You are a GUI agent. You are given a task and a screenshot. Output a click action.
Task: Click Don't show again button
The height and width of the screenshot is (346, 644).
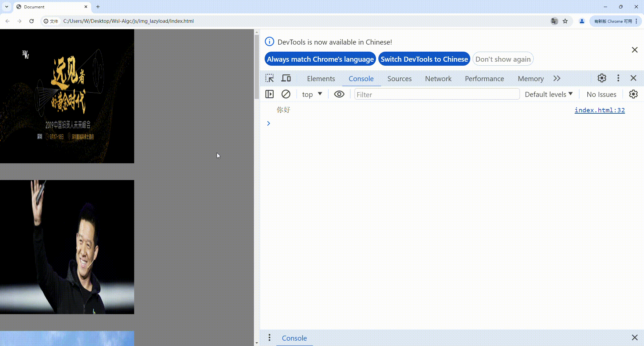coord(503,59)
